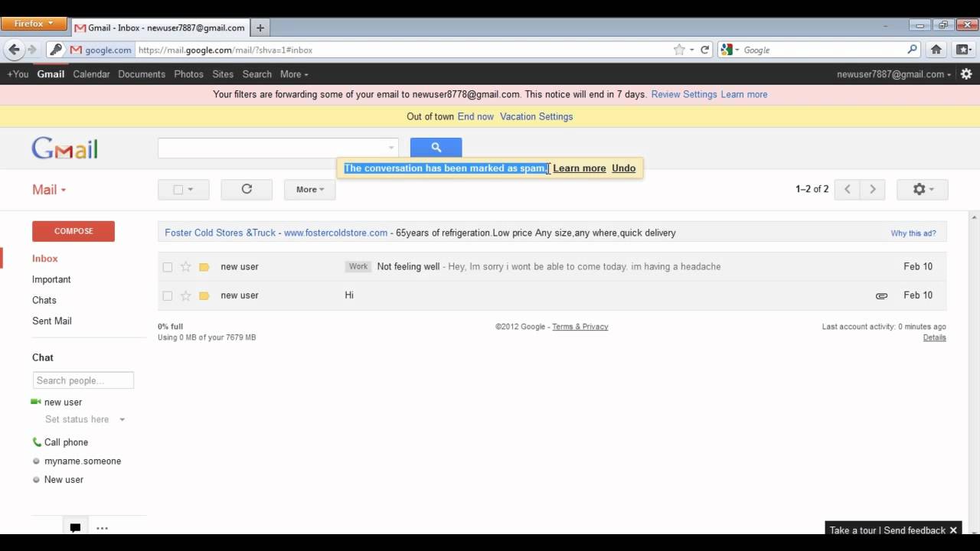Open the Firefox menu button
980x551 pixels.
(34, 24)
